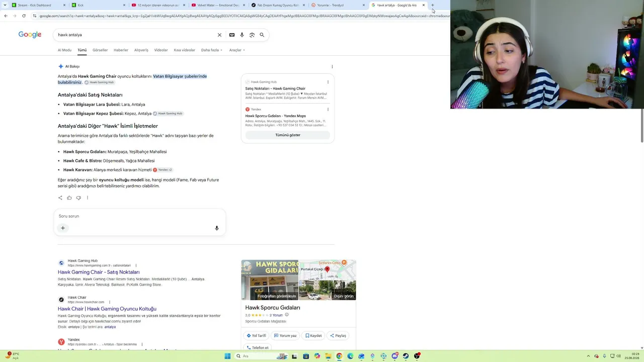Expand sources with Tümünü göster

[x=288, y=135]
